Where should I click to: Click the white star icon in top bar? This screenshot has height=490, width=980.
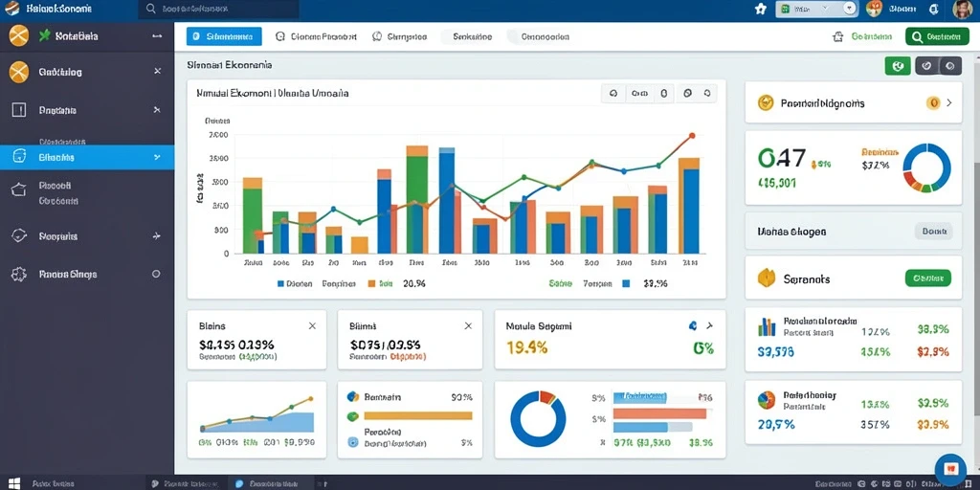(760, 10)
